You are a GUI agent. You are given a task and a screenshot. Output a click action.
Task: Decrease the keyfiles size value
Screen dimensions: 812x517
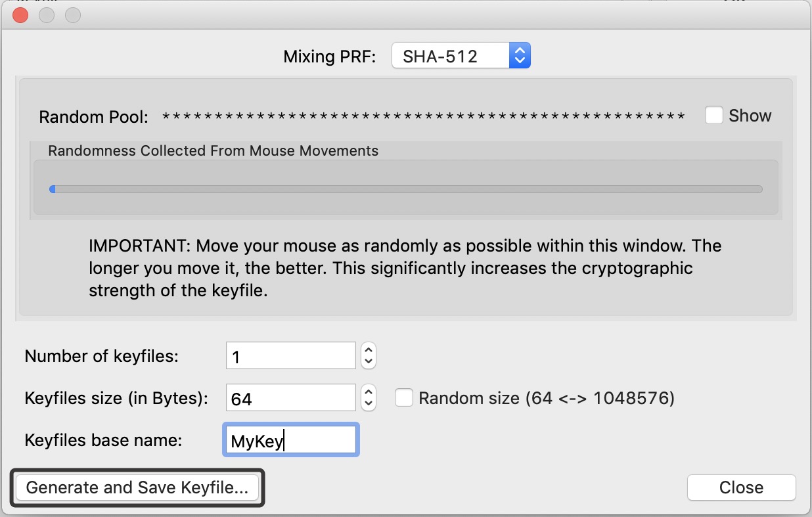369,403
